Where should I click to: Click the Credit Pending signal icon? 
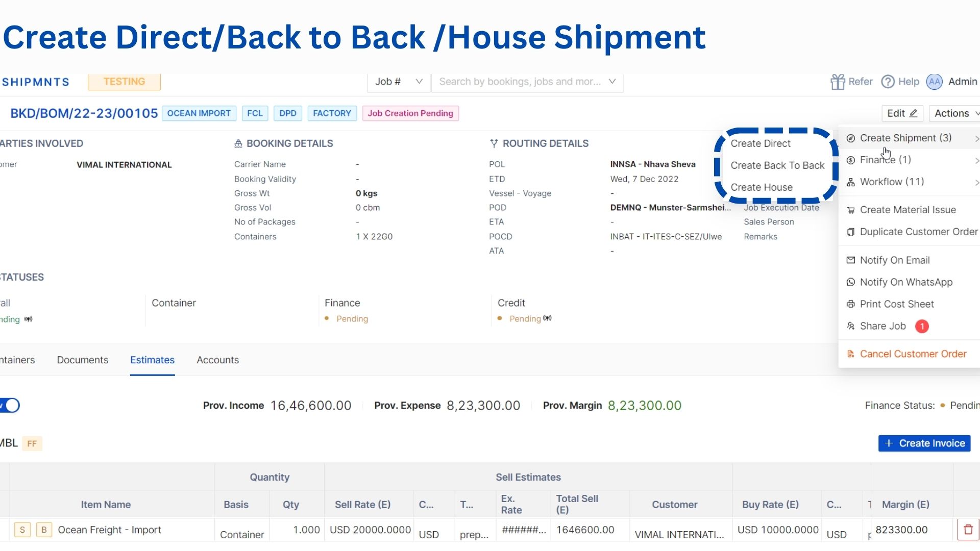click(548, 318)
